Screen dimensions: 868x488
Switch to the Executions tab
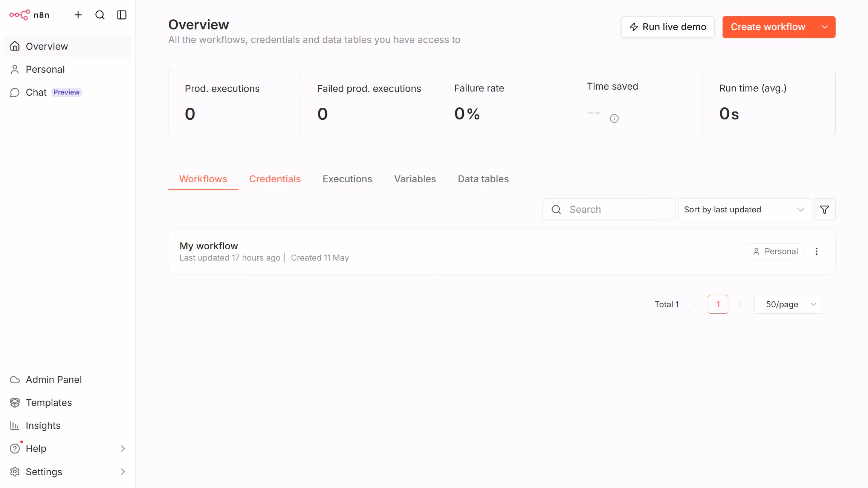[x=347, y=179]
